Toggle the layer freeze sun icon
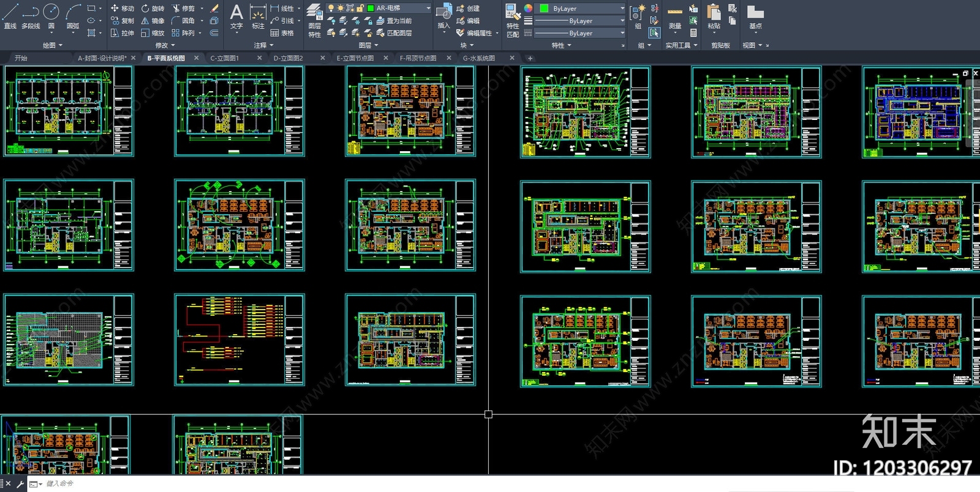 click(x=340, y=8)
